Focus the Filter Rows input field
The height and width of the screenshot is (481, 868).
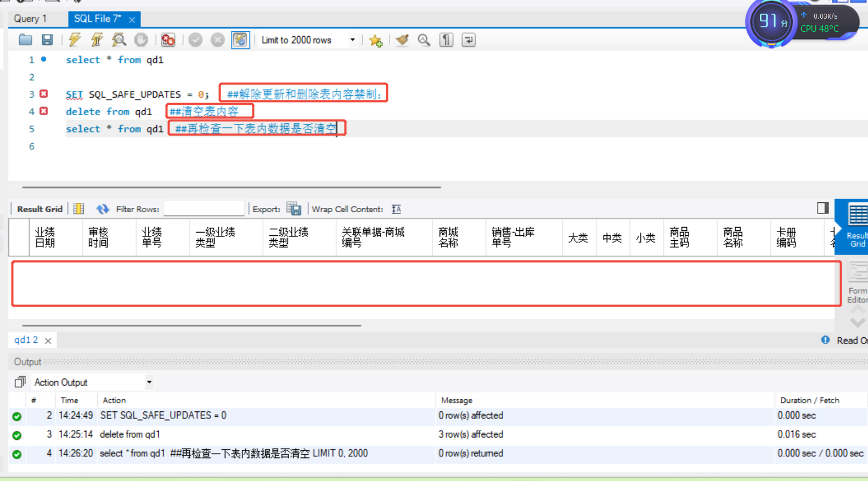click(204, 208)
